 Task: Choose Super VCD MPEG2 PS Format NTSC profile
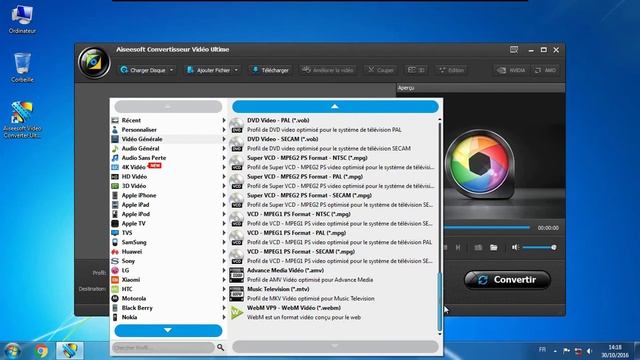332,162
